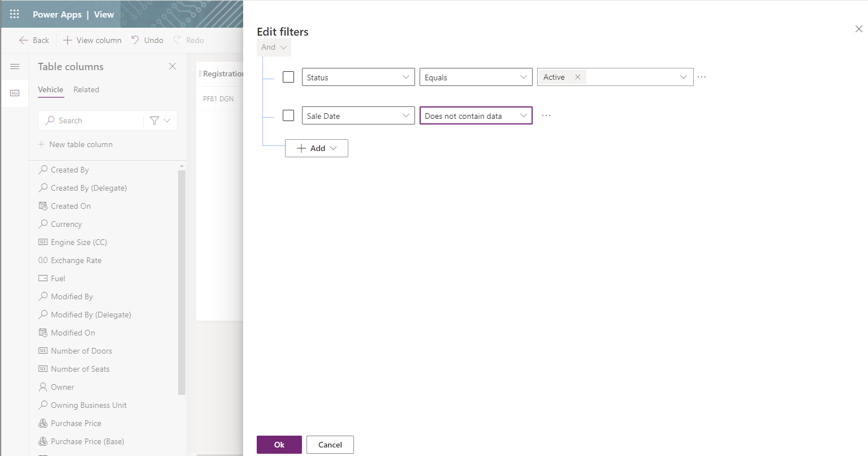Click the hamburger menu icon in the sidebar
The width and height of the screenshot is (868, 456).
pyautogui.click(x=15, y=66)
